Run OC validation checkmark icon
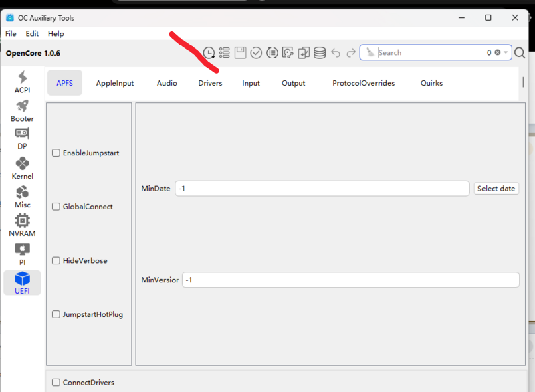This screenshot has width=535, height=392. pyautogui.click(x=256, y=53)
